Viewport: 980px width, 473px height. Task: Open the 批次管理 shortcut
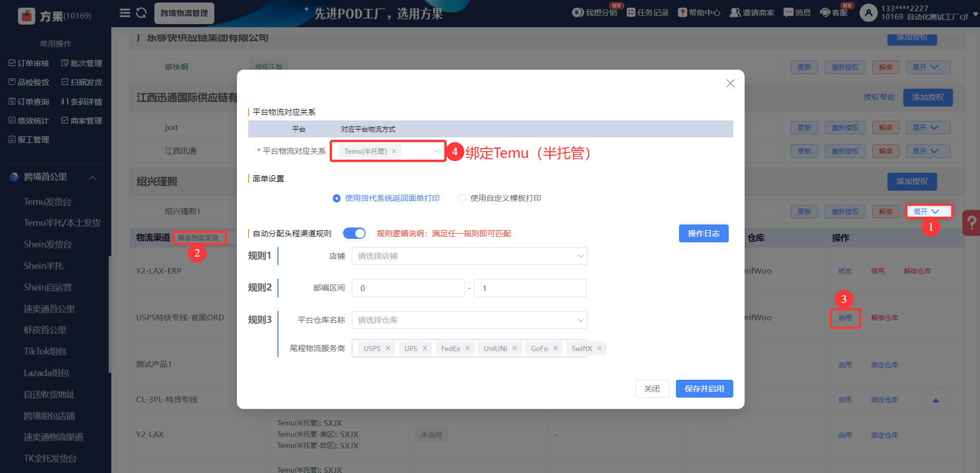(82, 63)
